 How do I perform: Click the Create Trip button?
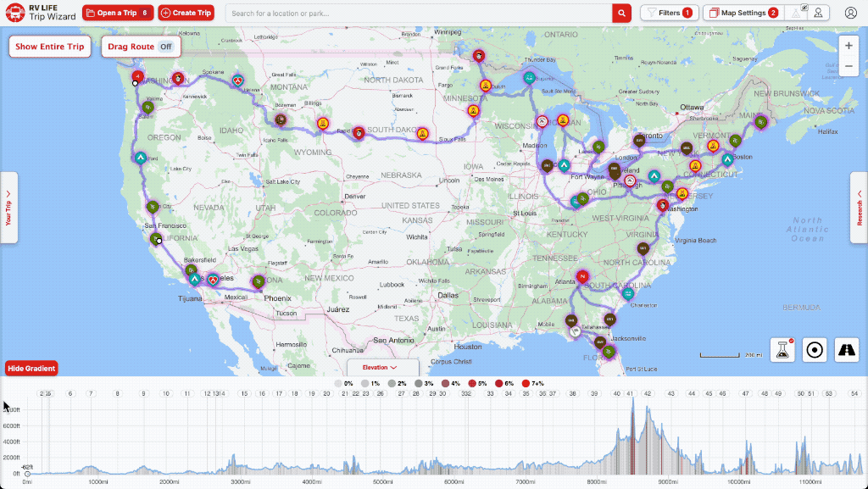coord(186,13)
